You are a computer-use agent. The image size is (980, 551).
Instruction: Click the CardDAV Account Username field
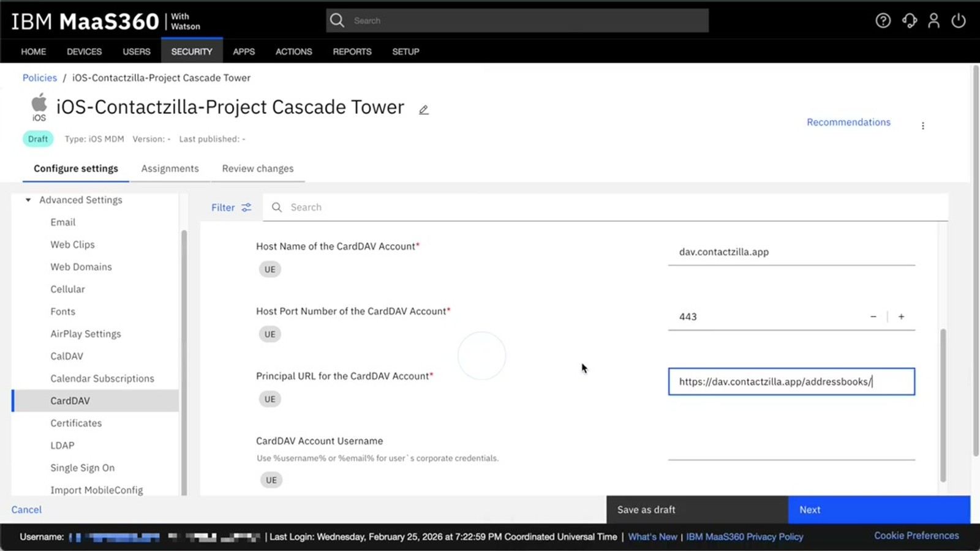[791, 447]
